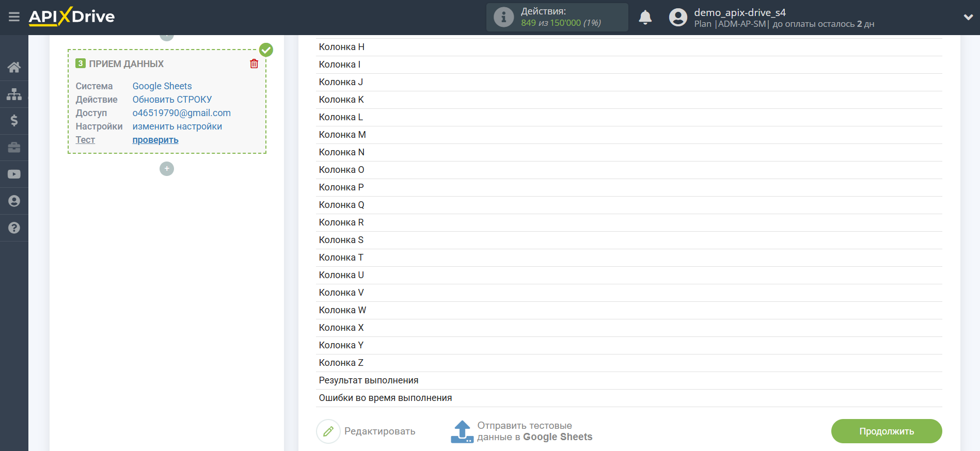The image size is (980, 451).
Task: Open help question mark icon
Action: 14,228
